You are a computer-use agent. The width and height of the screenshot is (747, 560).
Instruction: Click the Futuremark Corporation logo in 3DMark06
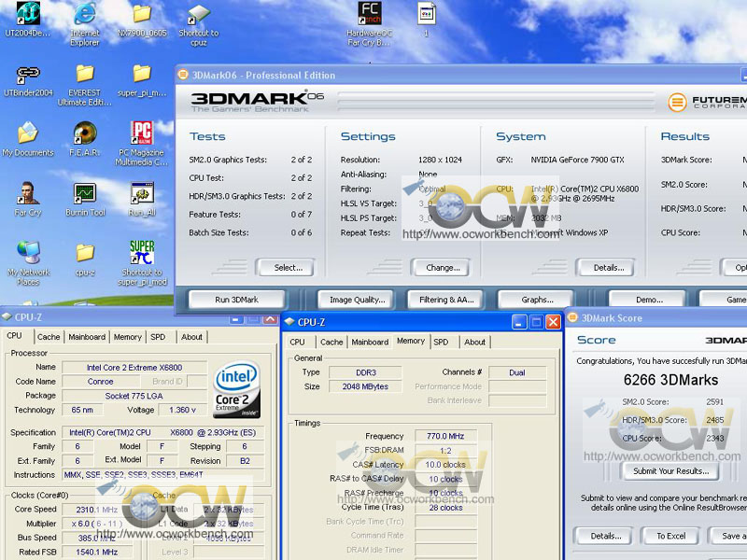point(707,102)
